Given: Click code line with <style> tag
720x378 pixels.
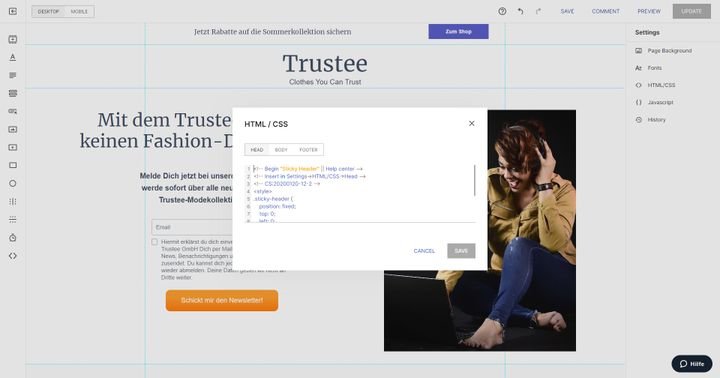Looking at the screenshot, I should (x=263, y=191).
